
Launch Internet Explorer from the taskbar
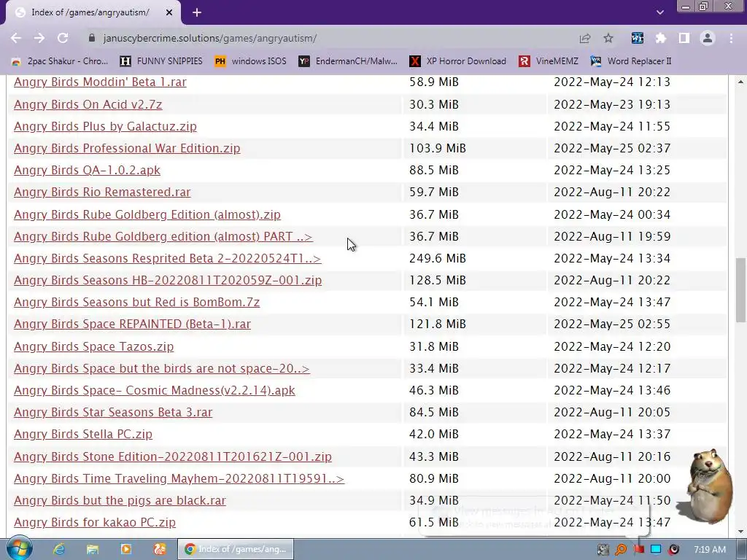(59, 549)
